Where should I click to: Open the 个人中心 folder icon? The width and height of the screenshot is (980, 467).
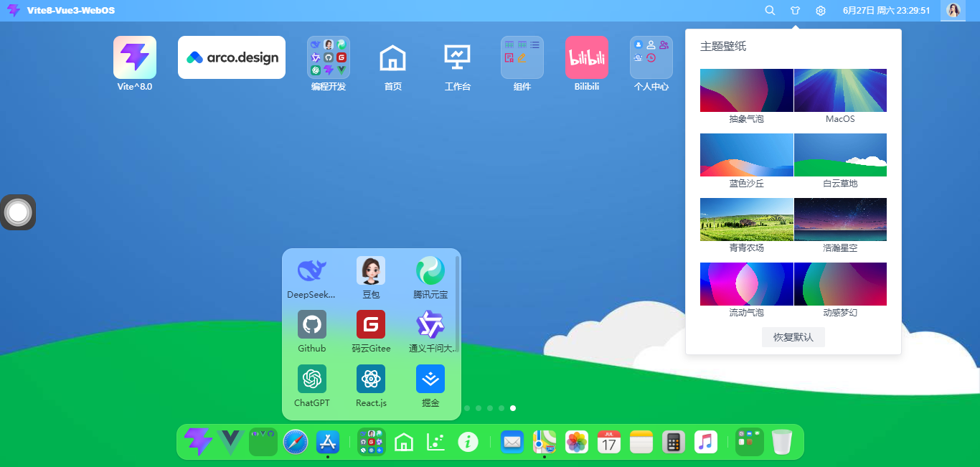[x=651, y=57]
